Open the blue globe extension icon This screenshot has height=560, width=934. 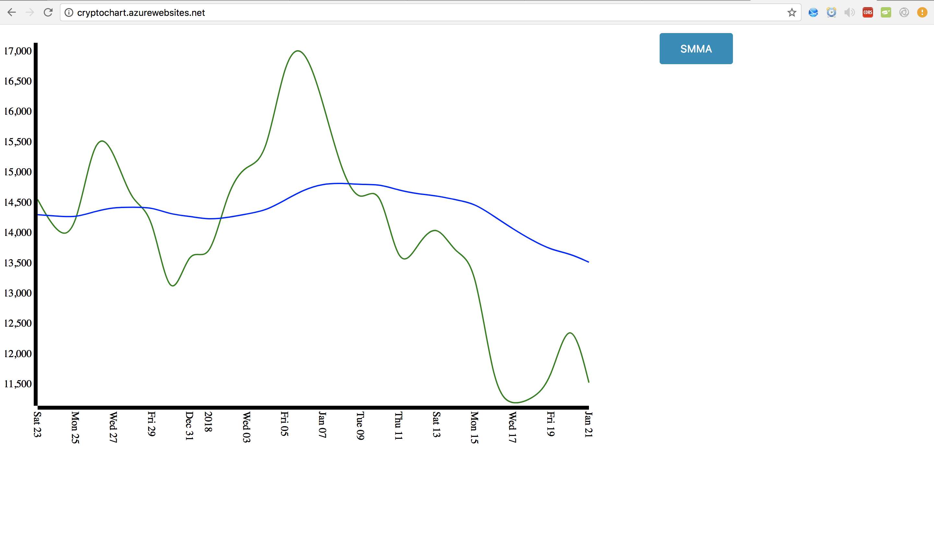click(x=813, y=12)
